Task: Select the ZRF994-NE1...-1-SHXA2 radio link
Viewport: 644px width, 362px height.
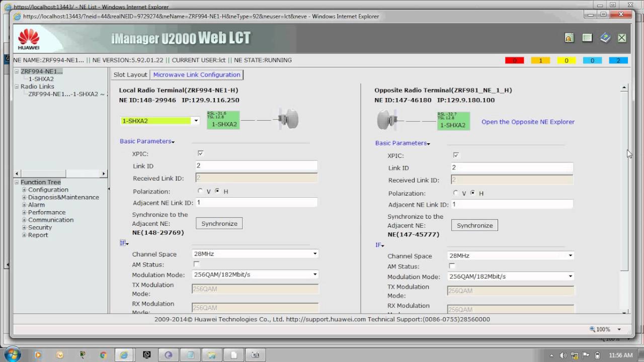Action: pos(68,94)
